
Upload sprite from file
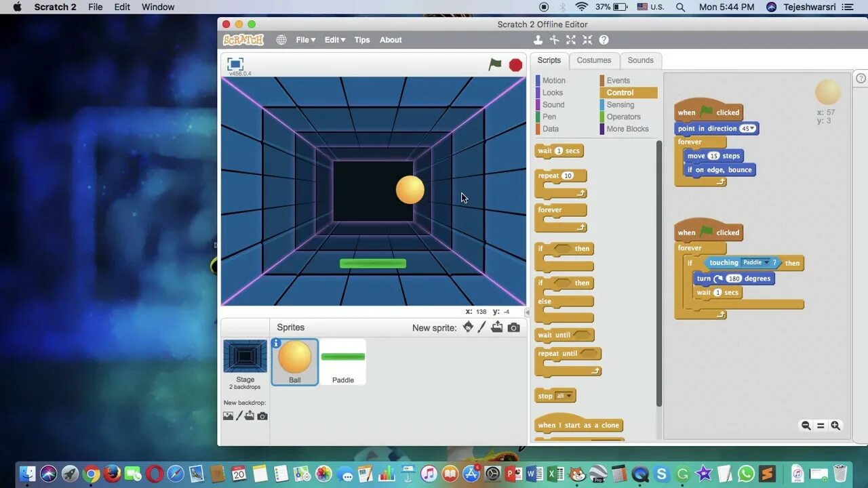tap(497, 327)
